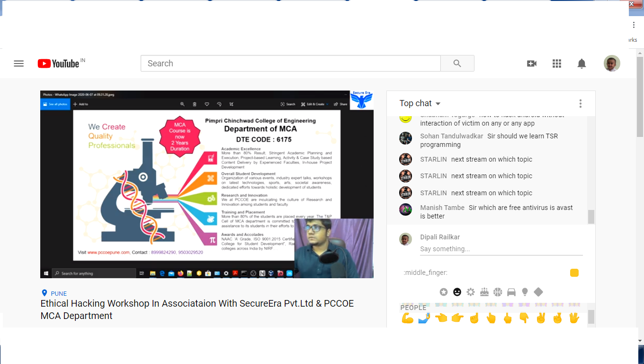Choose the yellow emoji skin tone swatch
This screenshot has height=364, width=644.
(x=574, y=273)
